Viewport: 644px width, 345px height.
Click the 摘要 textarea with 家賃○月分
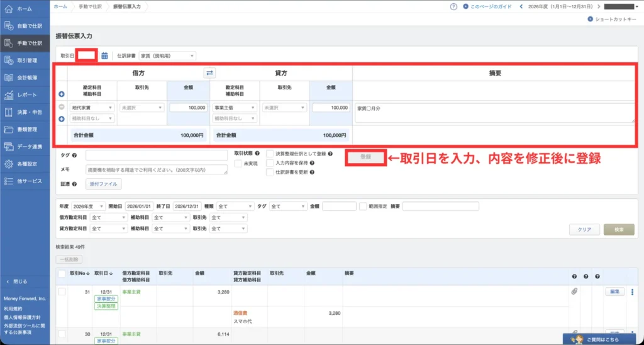[495, 113]
